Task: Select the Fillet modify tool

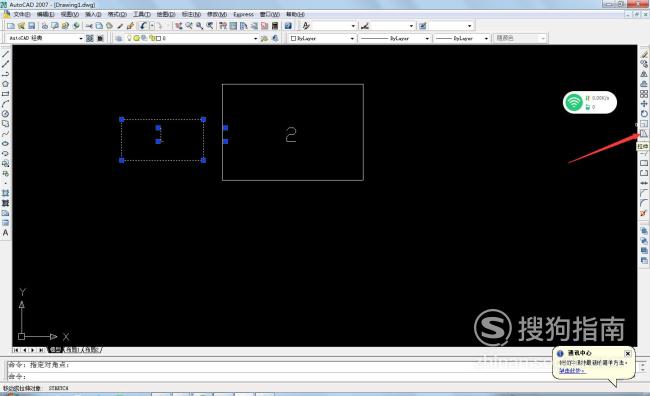Action: pos(644,203)
